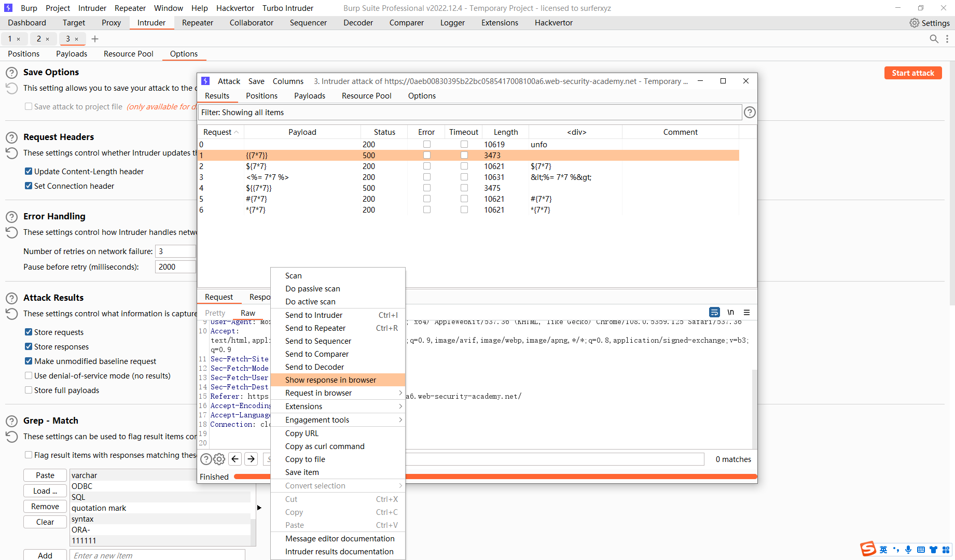The image size is (955, 560).
Task: Click the Remove button
Action: 45,507
